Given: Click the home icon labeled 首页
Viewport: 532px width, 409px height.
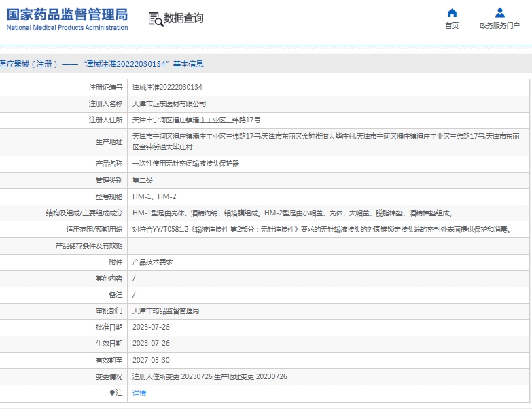Looking at the screenshot, I should coord(452,13).
